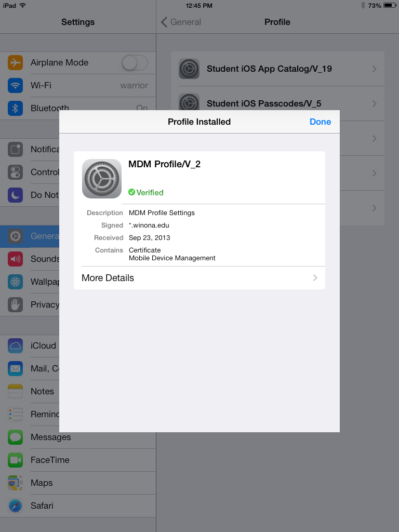Go back to General
The image size is (399, 532).
coord(181,22)
